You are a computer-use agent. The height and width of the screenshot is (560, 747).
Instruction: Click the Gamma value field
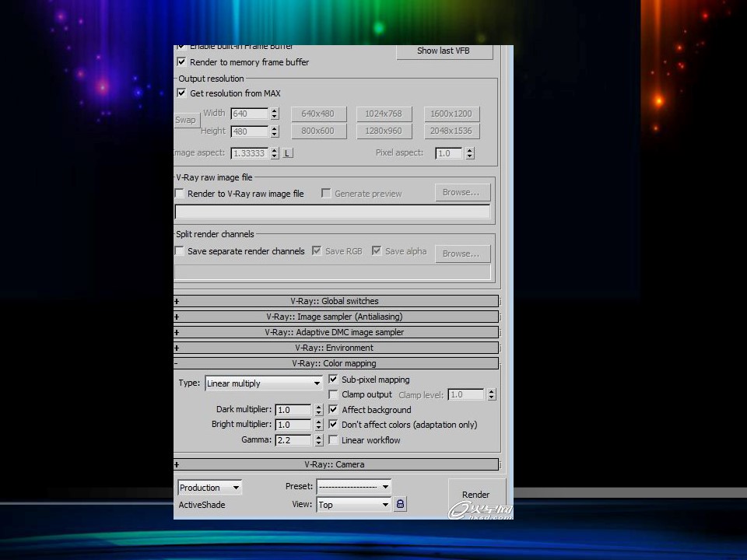293,440
